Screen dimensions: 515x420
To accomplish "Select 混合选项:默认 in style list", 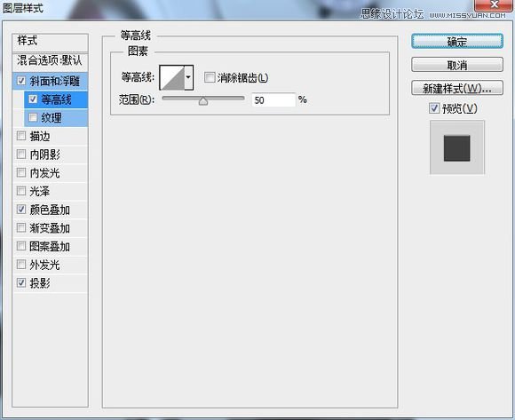I will (x=50, y=60).
